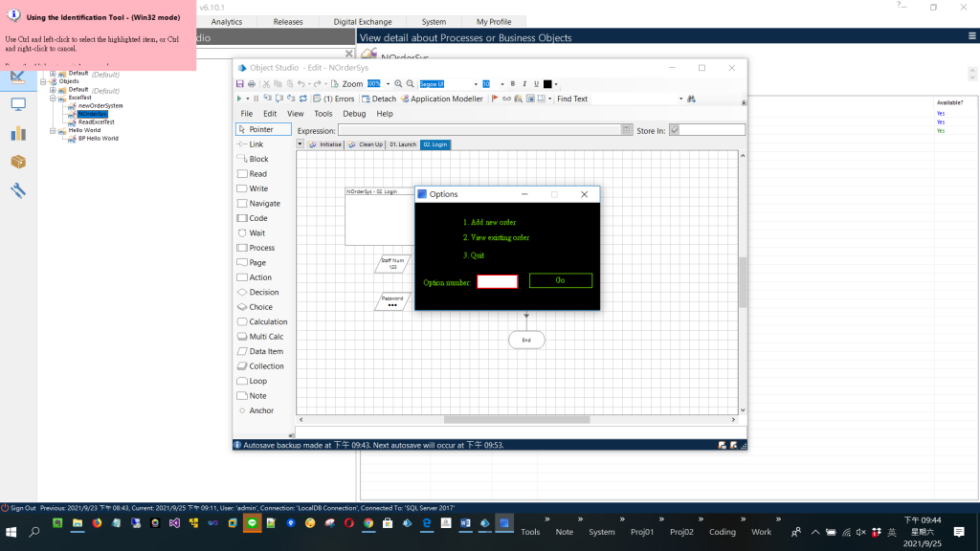
Task: Collapse the Objects tree node
Action: pos(43,81)
